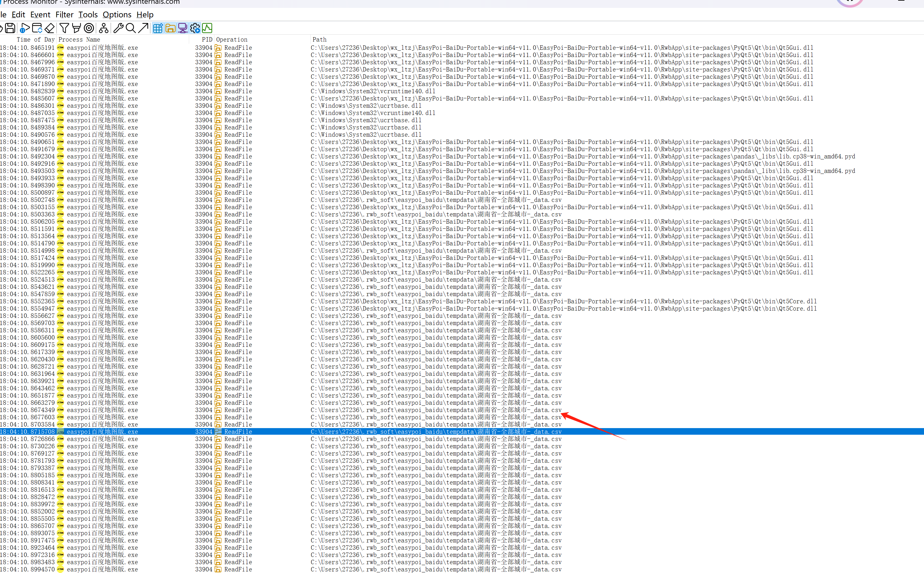Click the ucrtbase.dll path at 18:04:10.8490576
The image size is (924, 573).
(366, 135)
